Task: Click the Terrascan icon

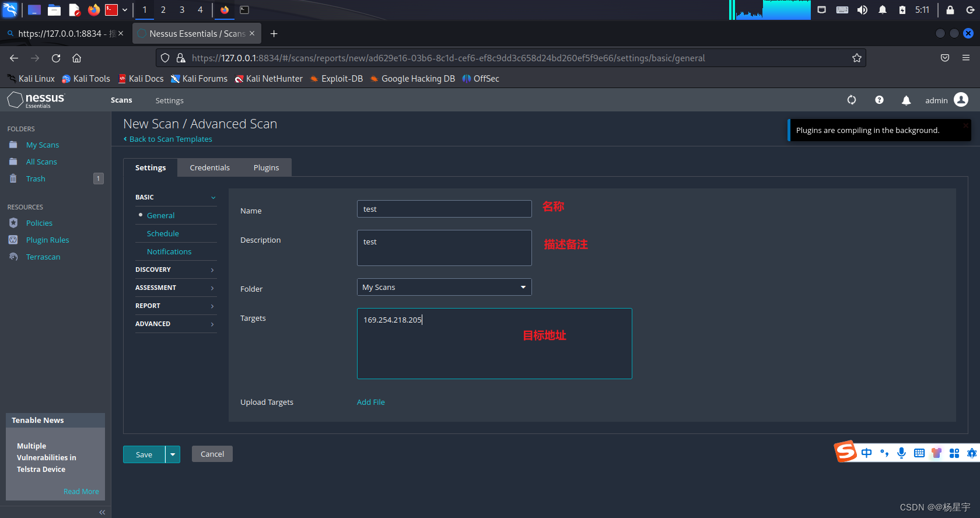Action: click(x=13, y=257)
